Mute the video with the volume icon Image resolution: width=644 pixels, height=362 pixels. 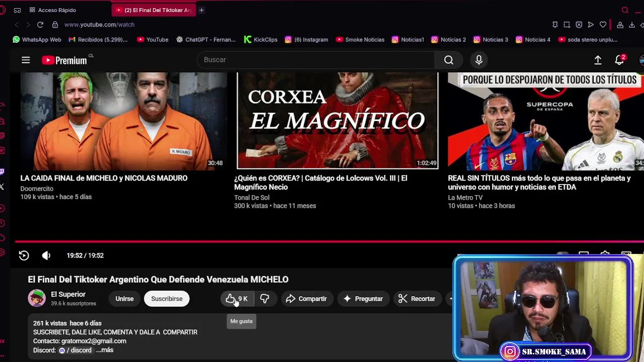[x=46, y=255]
